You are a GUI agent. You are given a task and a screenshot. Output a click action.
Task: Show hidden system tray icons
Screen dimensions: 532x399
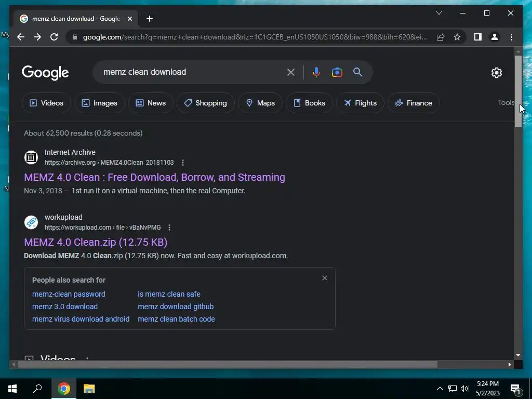440,389
